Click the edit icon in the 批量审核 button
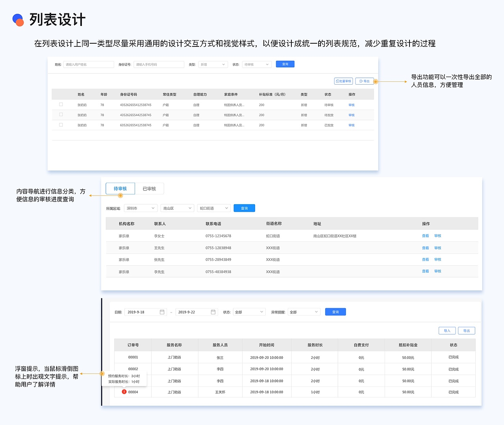The width and height of the screenshot is (504, 425). pos(337,81)
